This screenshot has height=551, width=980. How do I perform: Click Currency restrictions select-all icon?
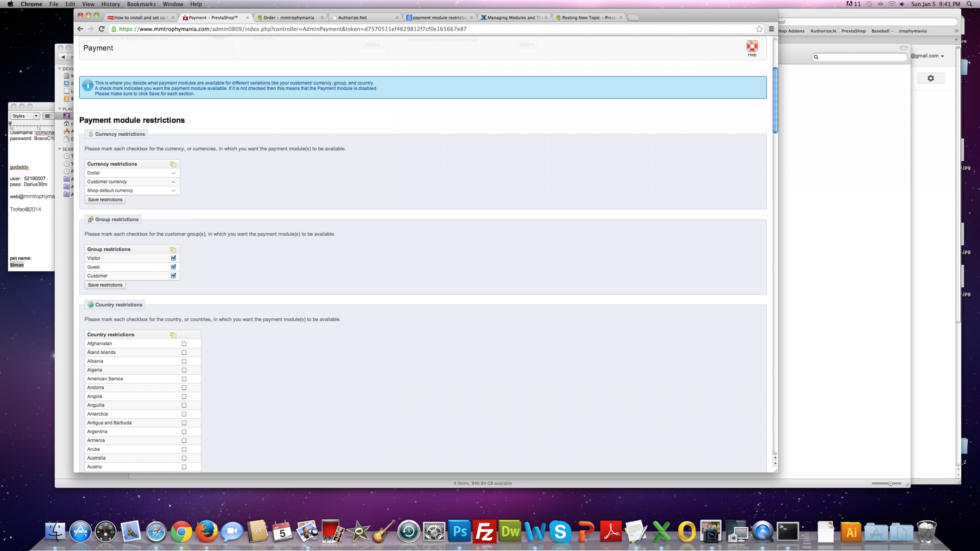click(x=173, y=164)
